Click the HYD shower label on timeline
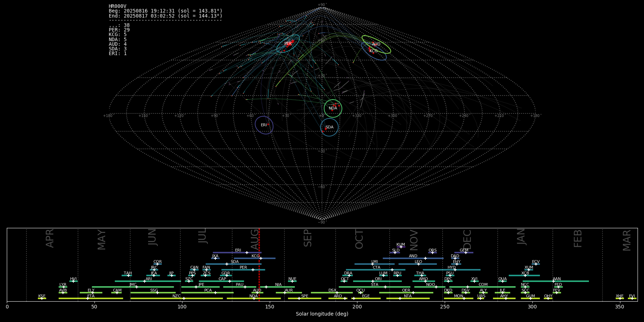The width and height of the screenshot is (644, 322). pyautogui.click(x=452, y=268)
